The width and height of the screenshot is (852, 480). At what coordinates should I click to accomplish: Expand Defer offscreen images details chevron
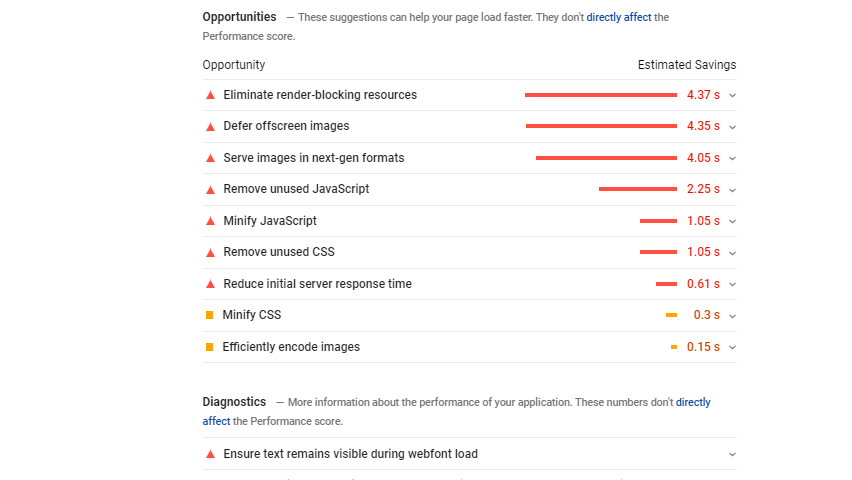point(732,127)
